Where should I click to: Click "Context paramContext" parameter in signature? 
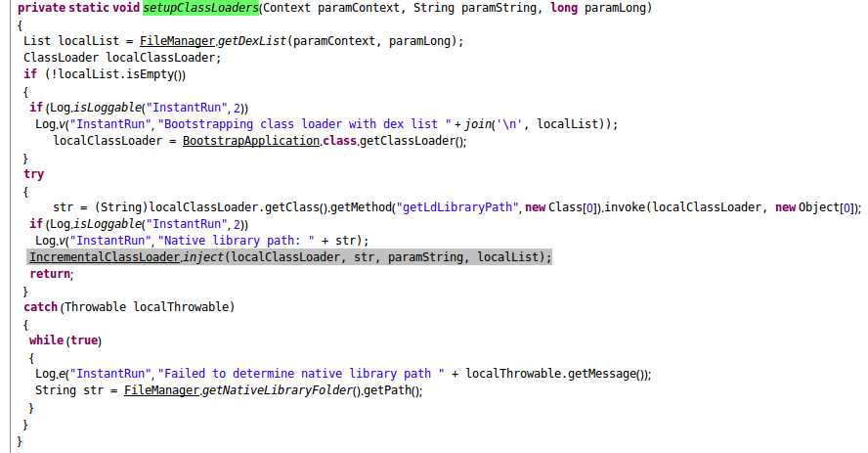pyautogui.click(x=331, y=8)
